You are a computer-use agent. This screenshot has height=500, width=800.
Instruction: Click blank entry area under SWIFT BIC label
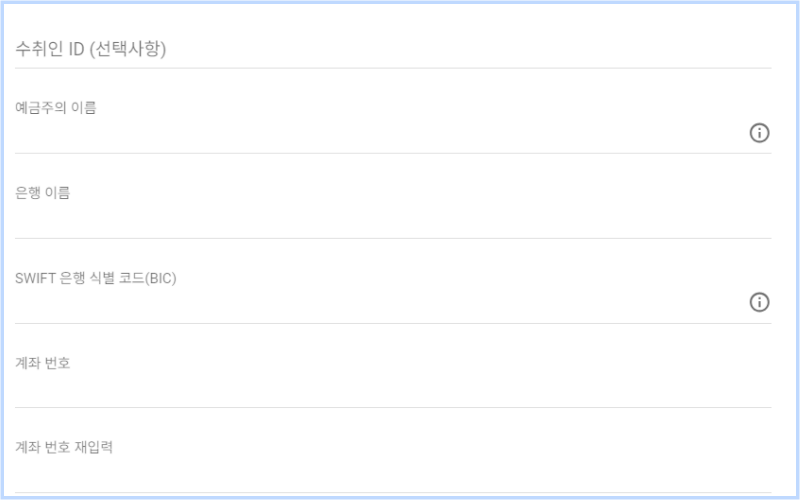[x=378, y=304]
